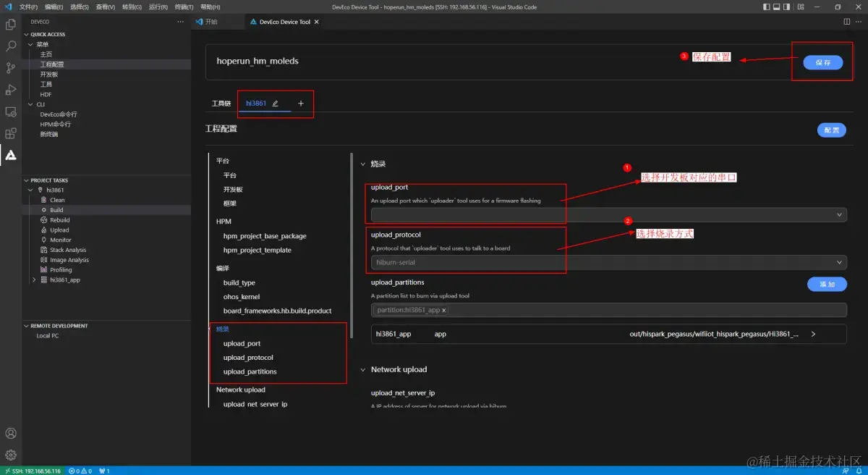The image size is (868, 475).
Task: Collapse the 烧录 section chevron
Action: [363, 164]
